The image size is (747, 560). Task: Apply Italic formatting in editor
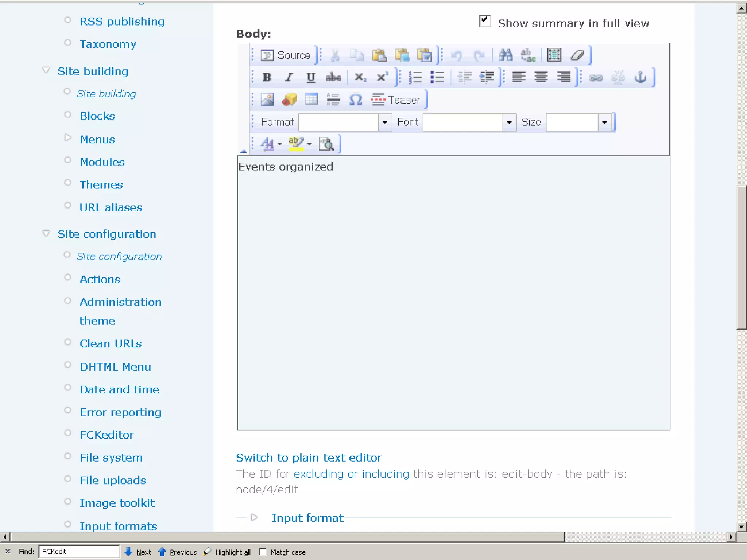coord(289,77)
